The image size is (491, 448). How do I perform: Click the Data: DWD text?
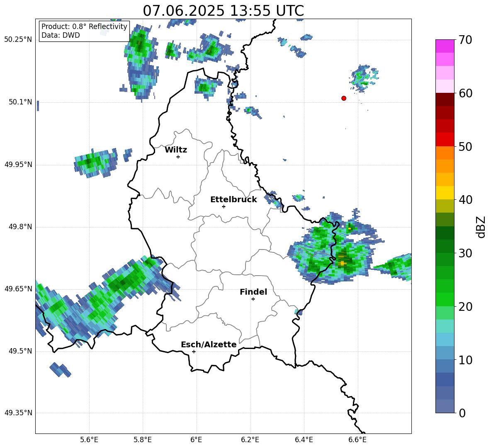click(x=61, y=35)
